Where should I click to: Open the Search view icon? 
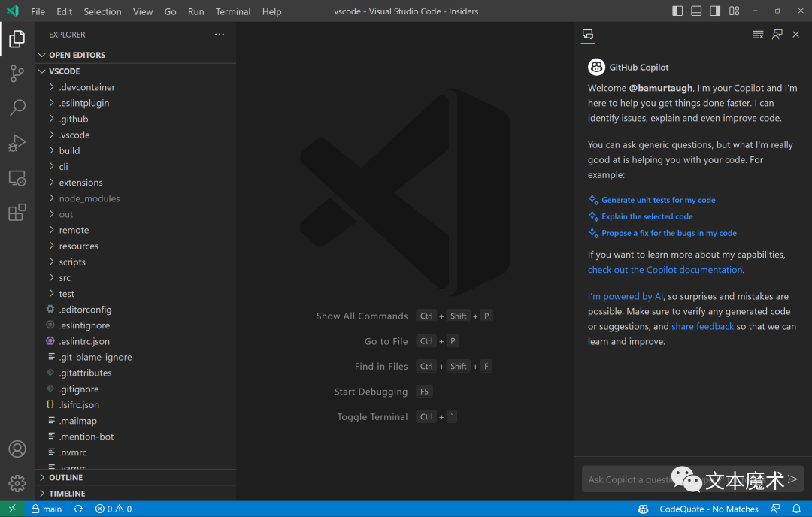coord(17,108)
